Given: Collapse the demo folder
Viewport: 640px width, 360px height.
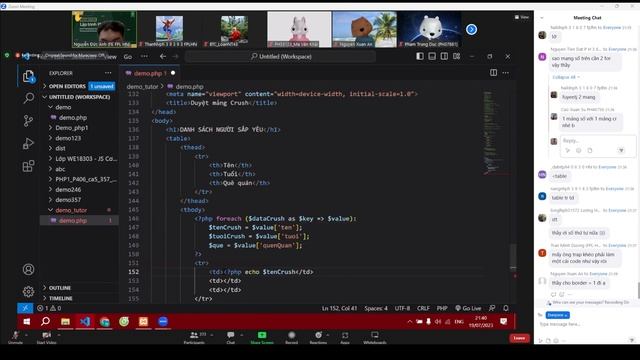Looking at the screenshot, I should pos(63,107).
